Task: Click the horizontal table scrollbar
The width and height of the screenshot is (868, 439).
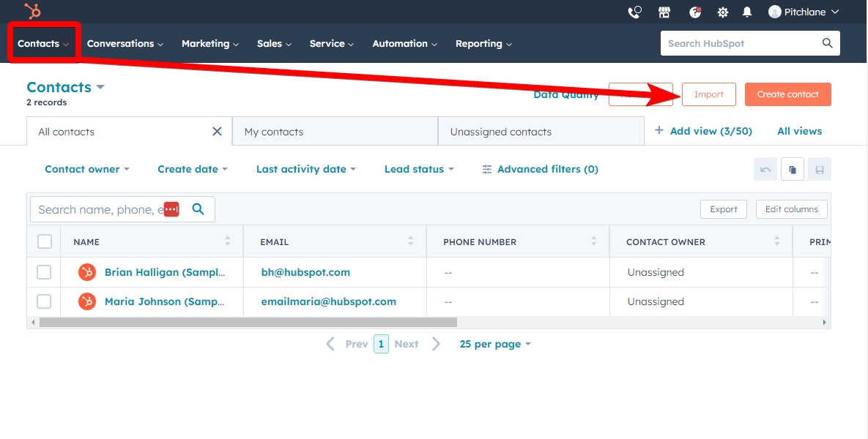Action: pos(248,322)
